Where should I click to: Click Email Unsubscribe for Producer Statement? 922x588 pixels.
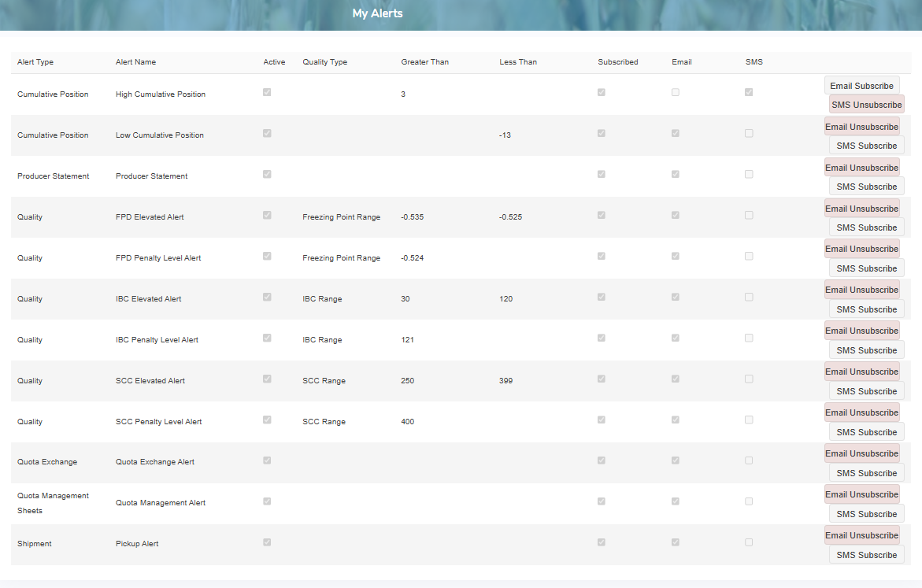point(861,167)
